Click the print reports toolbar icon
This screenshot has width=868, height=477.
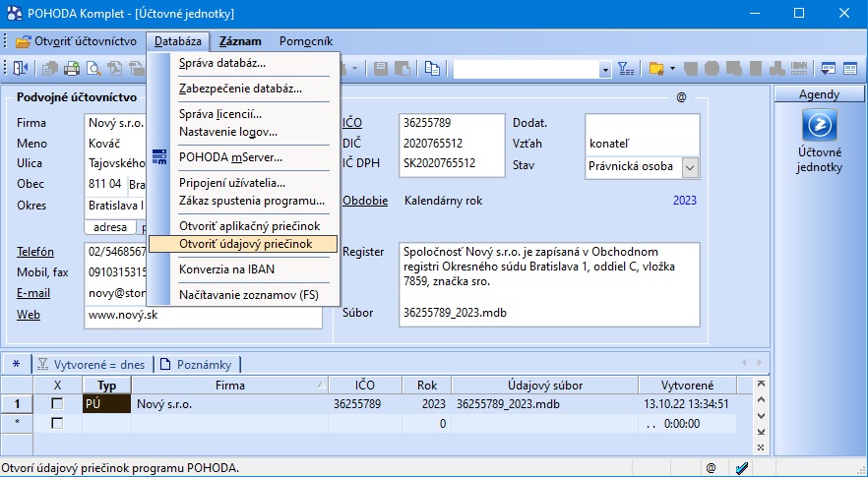[x=71, y=69]
